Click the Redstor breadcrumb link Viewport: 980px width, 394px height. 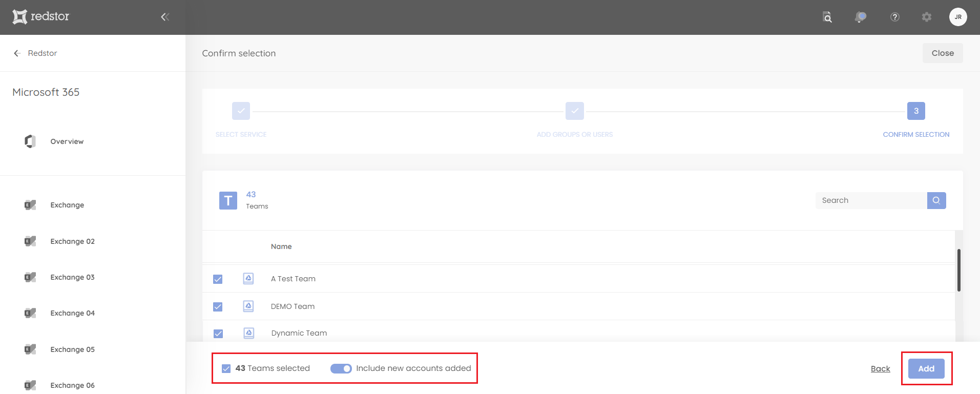click(43, 53)
